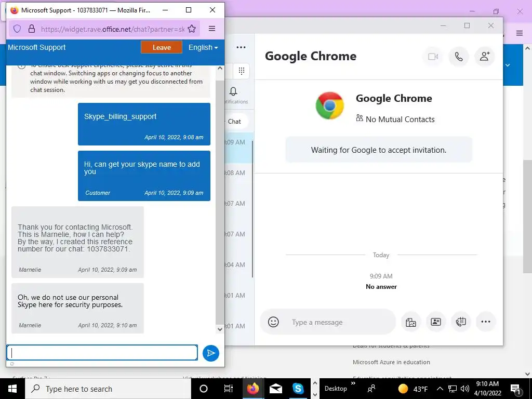The image size is (532, 399).
Task: Open the Mail app from taskbar
Action: tap(276, 389)
